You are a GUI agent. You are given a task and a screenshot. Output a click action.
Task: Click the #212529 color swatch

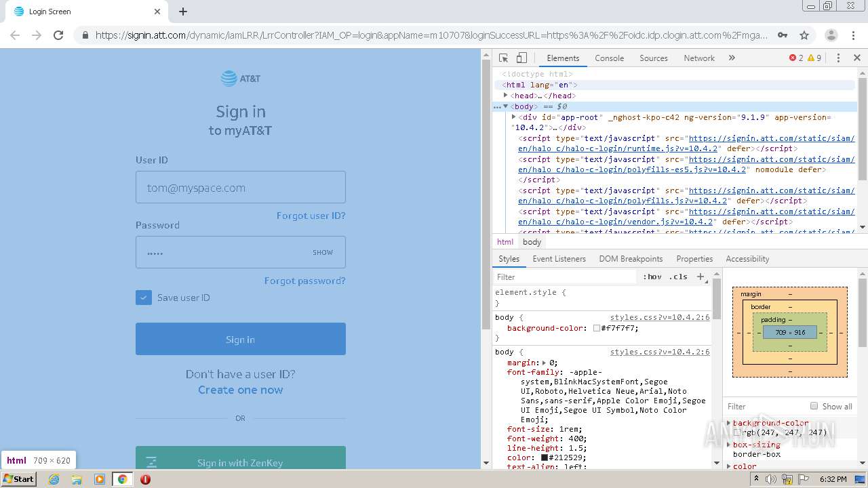point(544,457)
